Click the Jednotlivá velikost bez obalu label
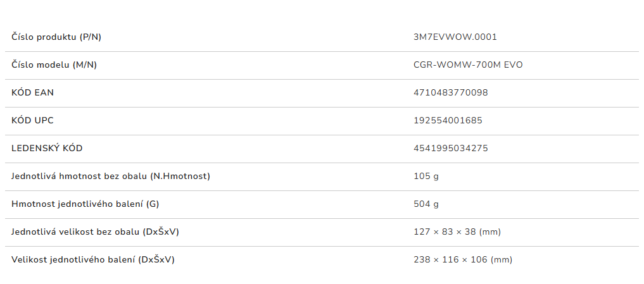This screenshot has height=284, width=644. click(95, 232)
